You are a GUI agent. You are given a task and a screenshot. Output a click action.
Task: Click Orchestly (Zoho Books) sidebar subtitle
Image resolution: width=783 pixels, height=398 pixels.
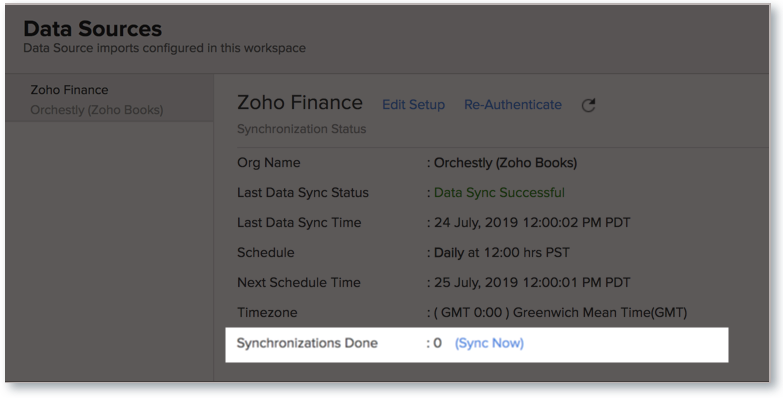coord(97,110)
